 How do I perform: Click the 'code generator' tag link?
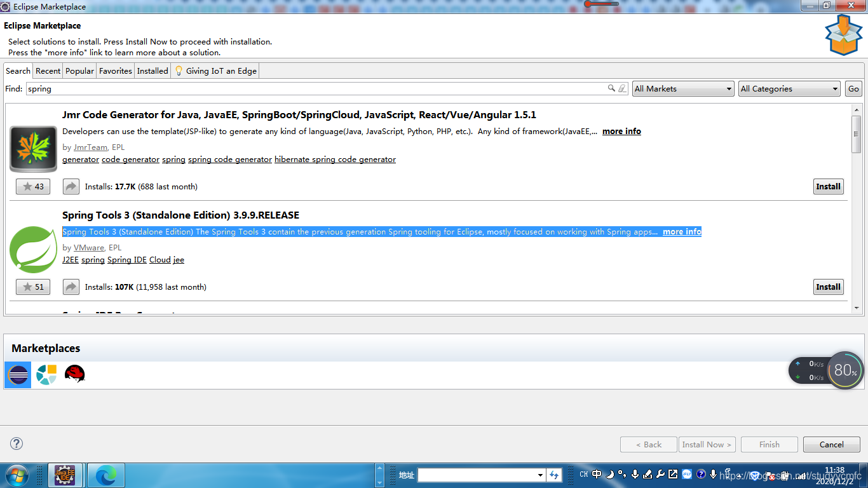point(130,159)
